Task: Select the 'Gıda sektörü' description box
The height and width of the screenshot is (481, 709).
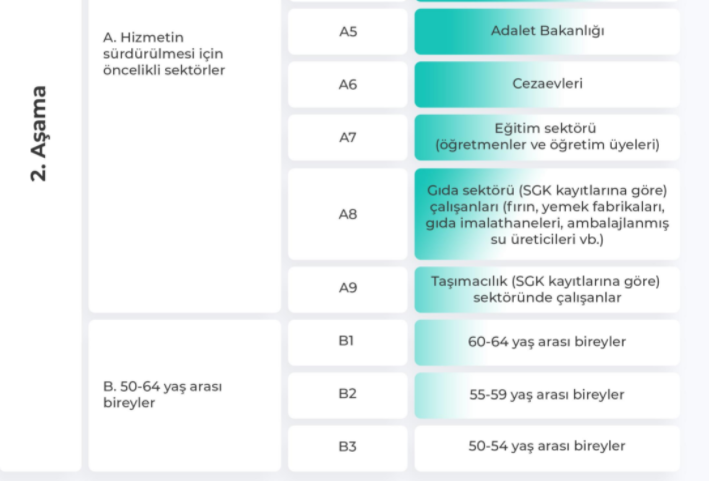Action: click(x=547, y=214)
